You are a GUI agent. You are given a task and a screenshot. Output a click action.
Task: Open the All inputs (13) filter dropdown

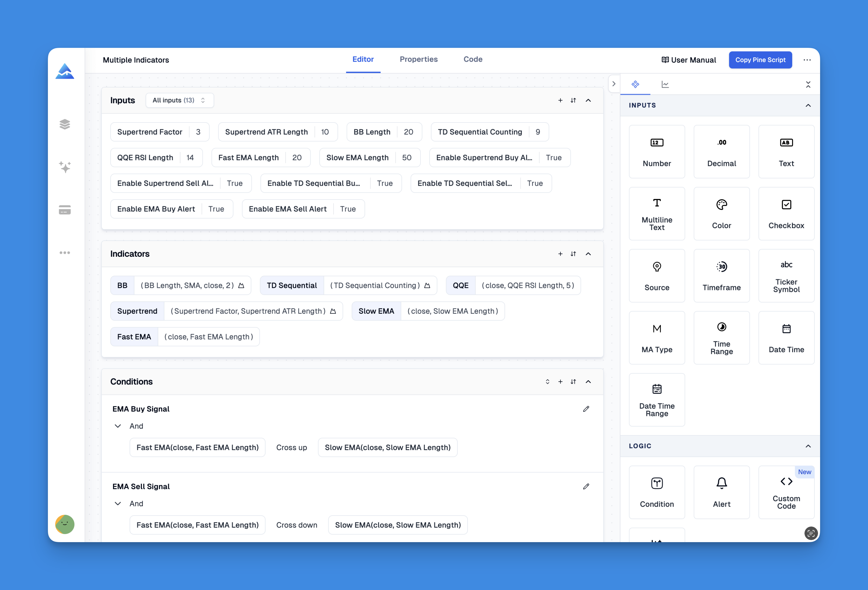[179, 100]
